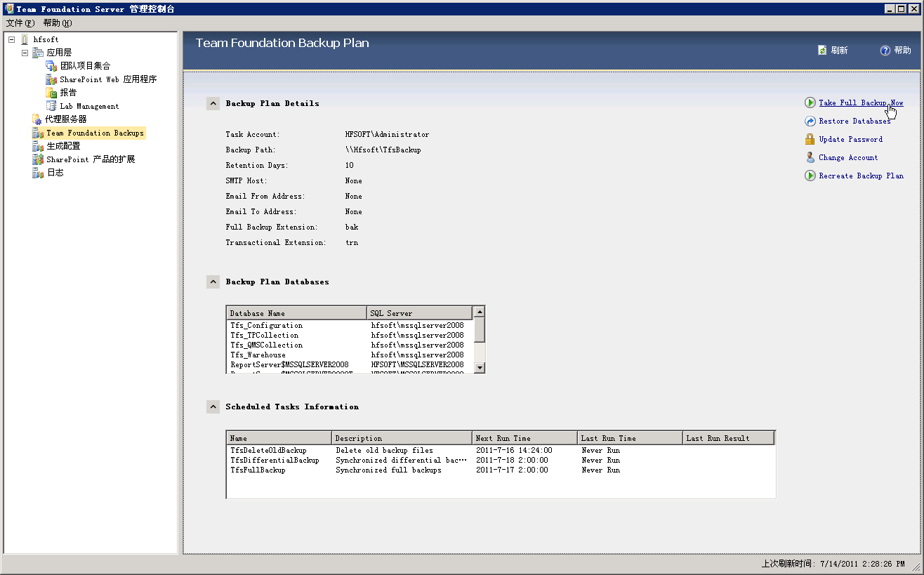Click the 生成配置 icon

point(38,146)
